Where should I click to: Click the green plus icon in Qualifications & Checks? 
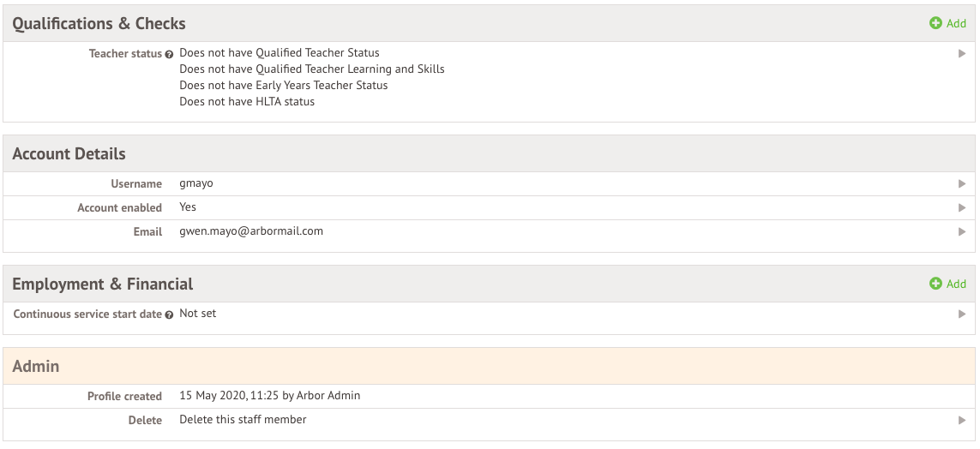[935, 23]
